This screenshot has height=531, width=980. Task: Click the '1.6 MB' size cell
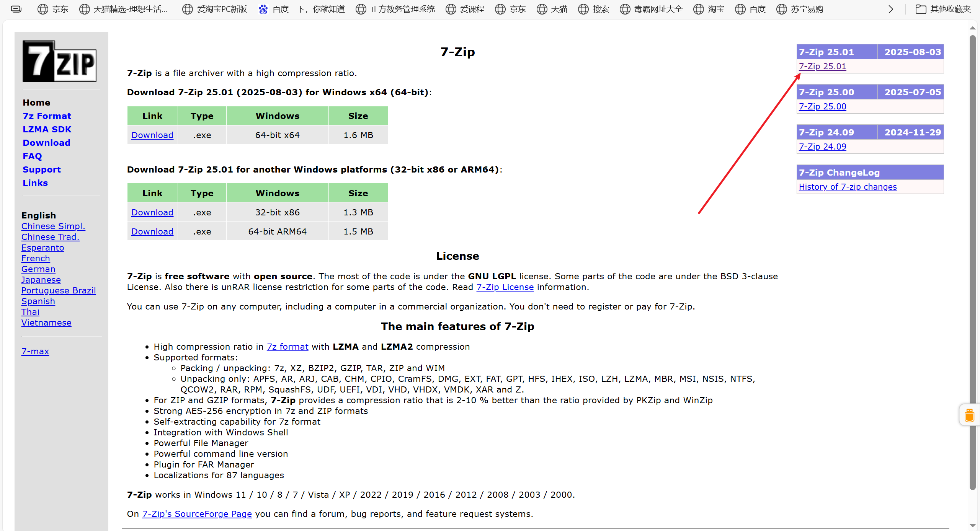(x=358, y=135)
